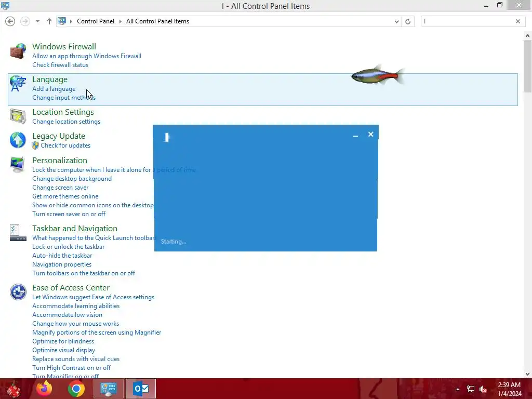532x399 pixels.
Task: Click the Start ornament button
Action: (13, 389)
